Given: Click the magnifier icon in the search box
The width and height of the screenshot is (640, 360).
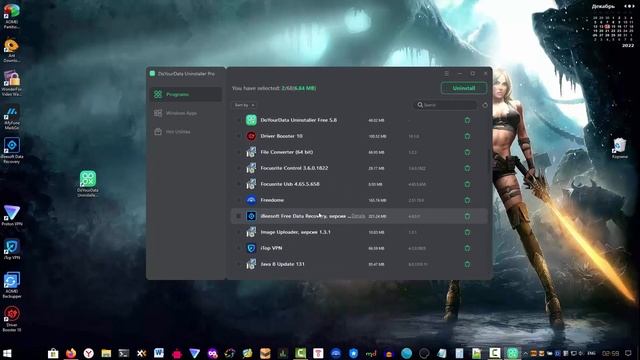Looking at the screenshot, I should click(x=420, y=105).
